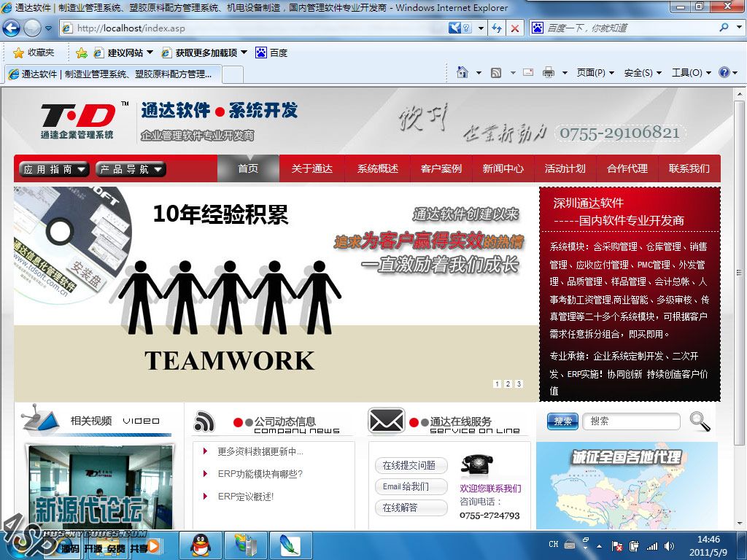Open the ERP定议概述 news link

(x=245, y=496)
